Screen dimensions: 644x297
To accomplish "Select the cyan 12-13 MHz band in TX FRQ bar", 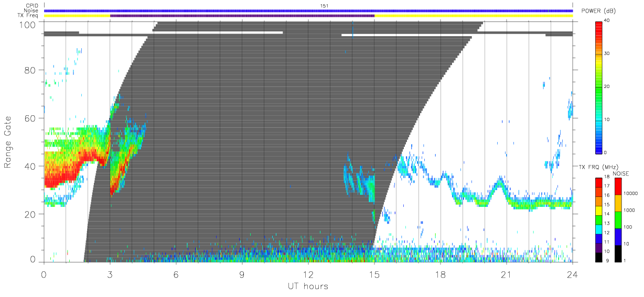I will (x=599, y=228).
